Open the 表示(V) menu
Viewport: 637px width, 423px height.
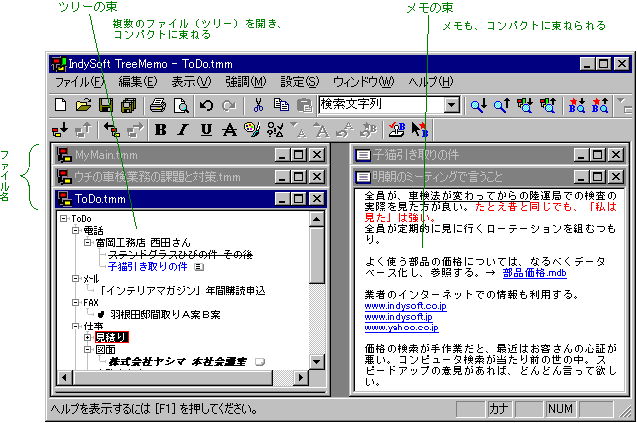click(191, 82)
